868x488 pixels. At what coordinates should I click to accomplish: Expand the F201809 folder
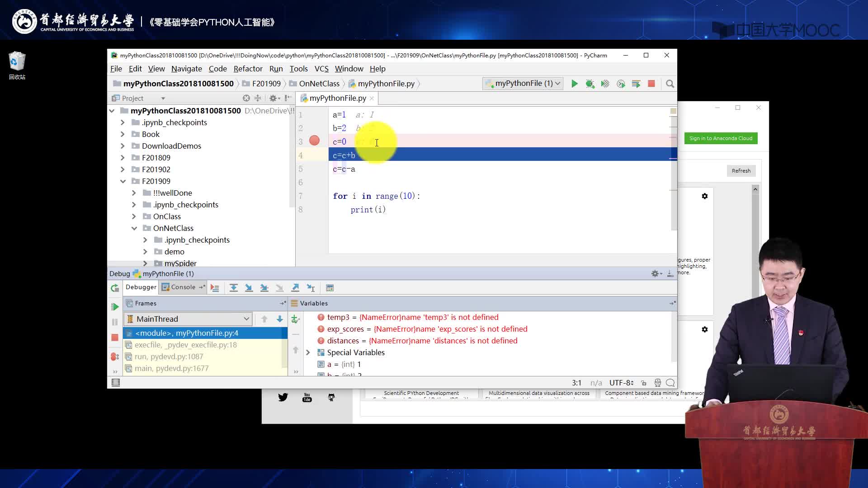(x=123, y=158)
